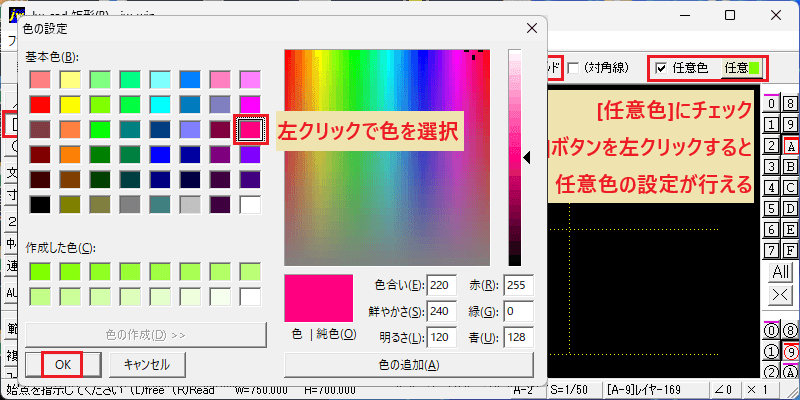Maximize the Jw_cad main window
The image size is (800, 400).
coord(730,15)
